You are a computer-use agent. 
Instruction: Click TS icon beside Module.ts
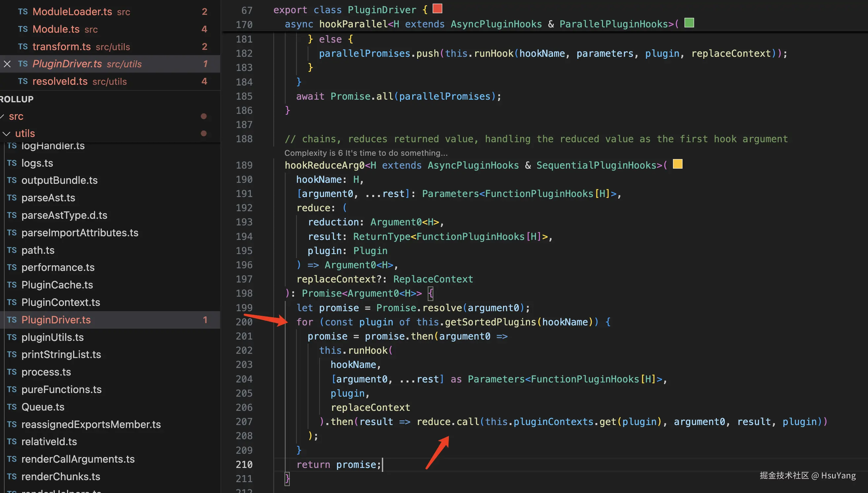pos(23,29)
